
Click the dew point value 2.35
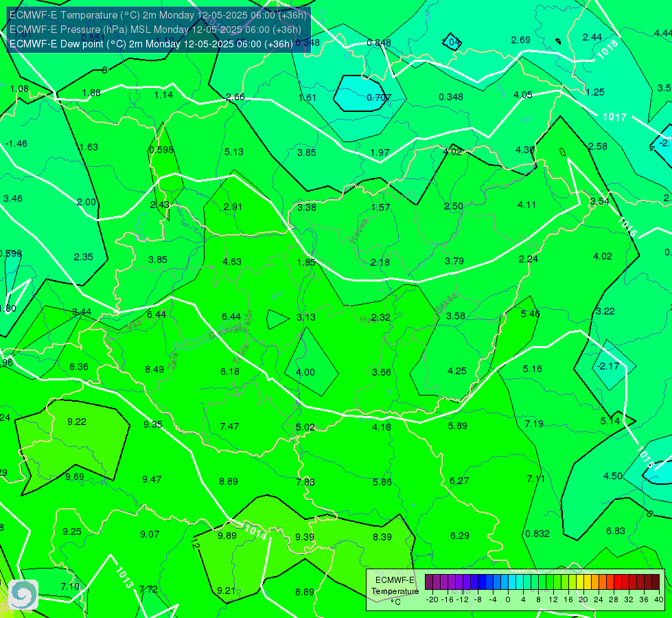(x=83, y=257)
